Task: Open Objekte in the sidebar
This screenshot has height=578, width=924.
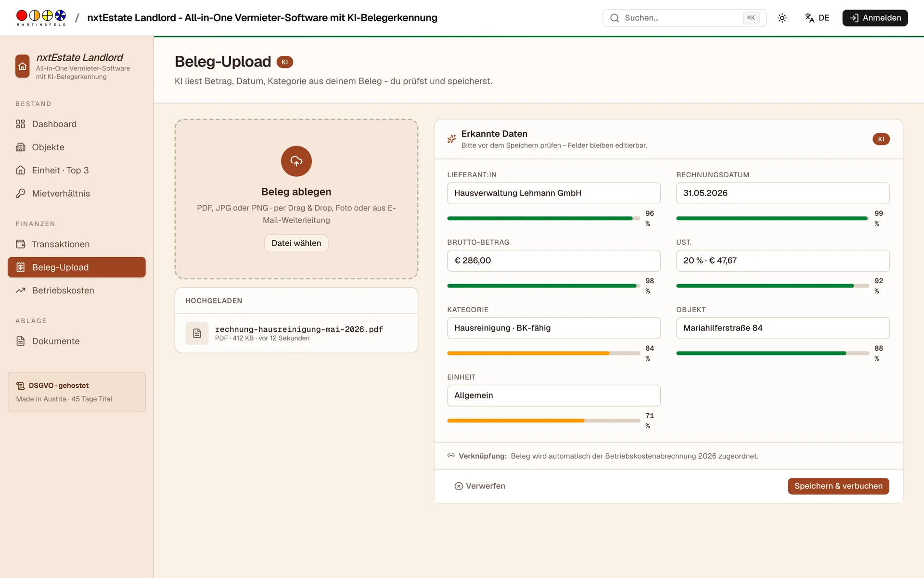Action: tap(77, 147)
